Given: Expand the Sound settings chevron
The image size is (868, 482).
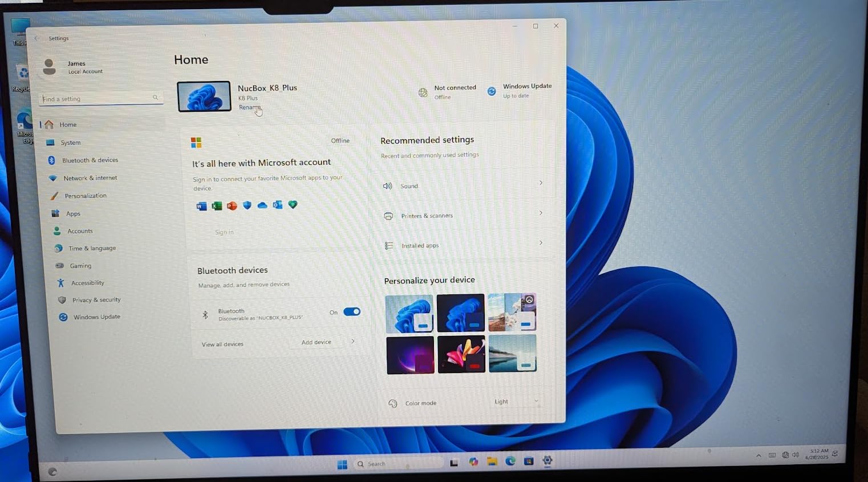Looking at the screenshot, I should click(x=541, y=183).
